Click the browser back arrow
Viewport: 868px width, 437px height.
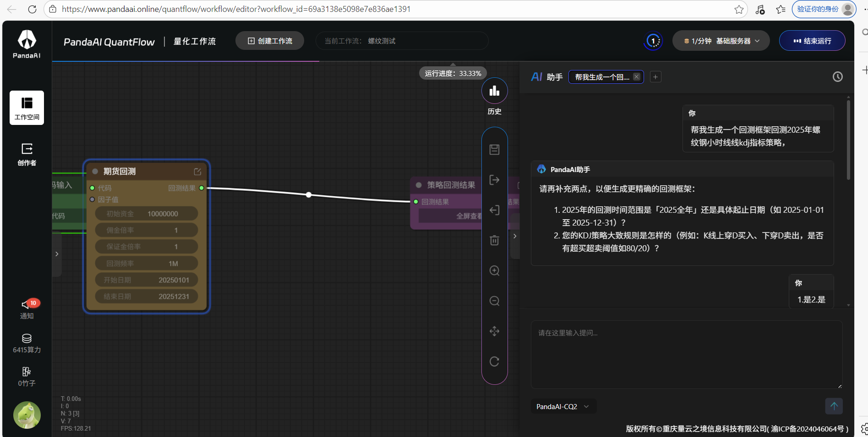[x=11, y=9]
